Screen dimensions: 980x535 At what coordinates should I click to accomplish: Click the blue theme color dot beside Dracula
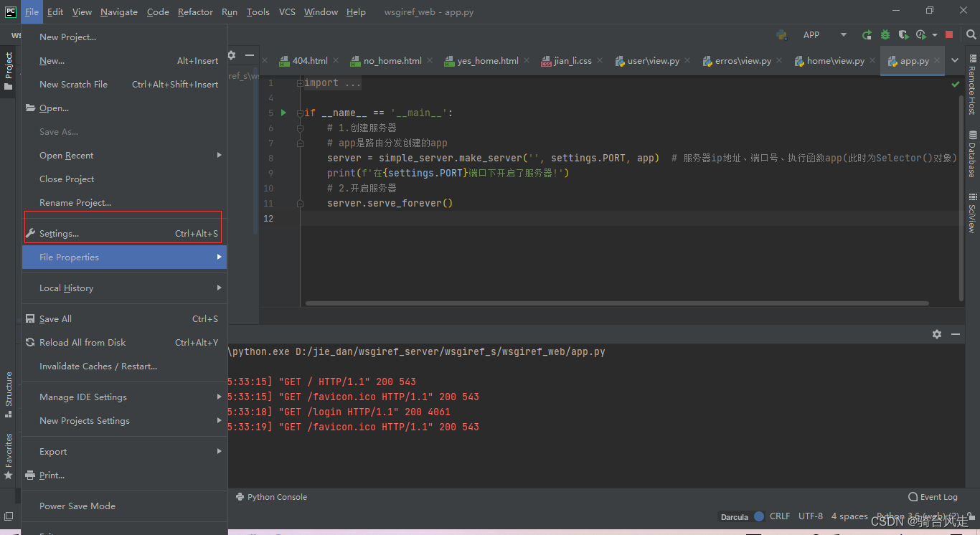[x=760, y=516]
